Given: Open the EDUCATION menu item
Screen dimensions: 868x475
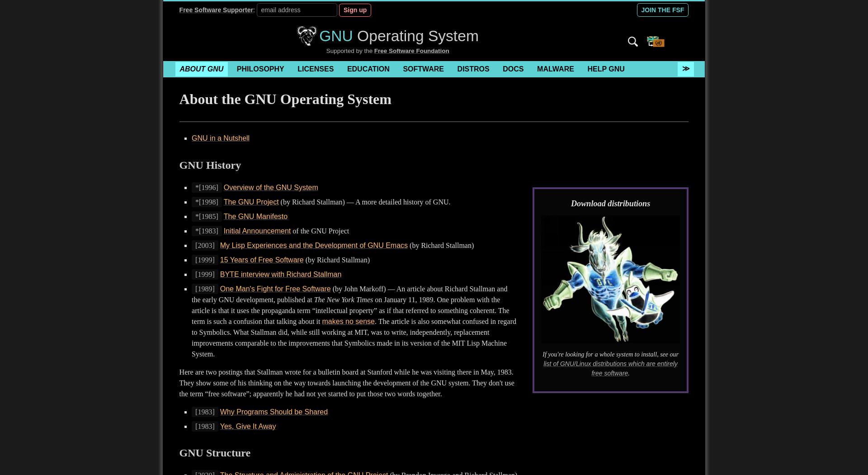Looking at the screenshot, I should pos(368,69).
